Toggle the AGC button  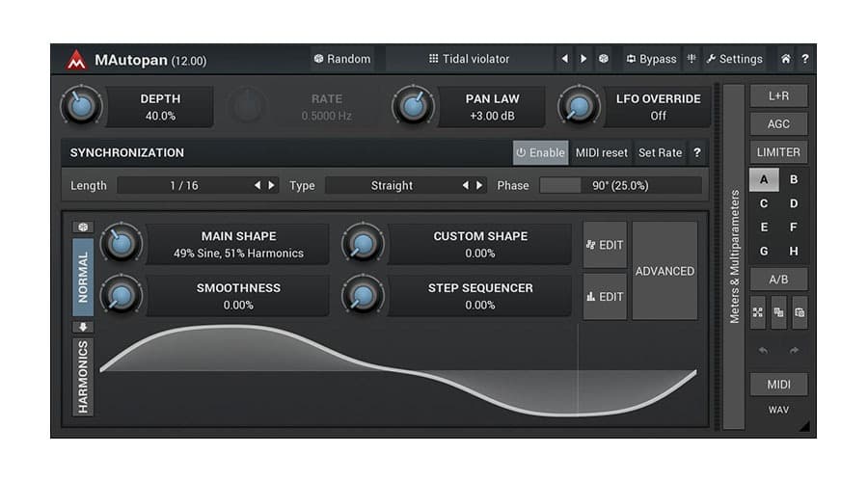[778, 124]
